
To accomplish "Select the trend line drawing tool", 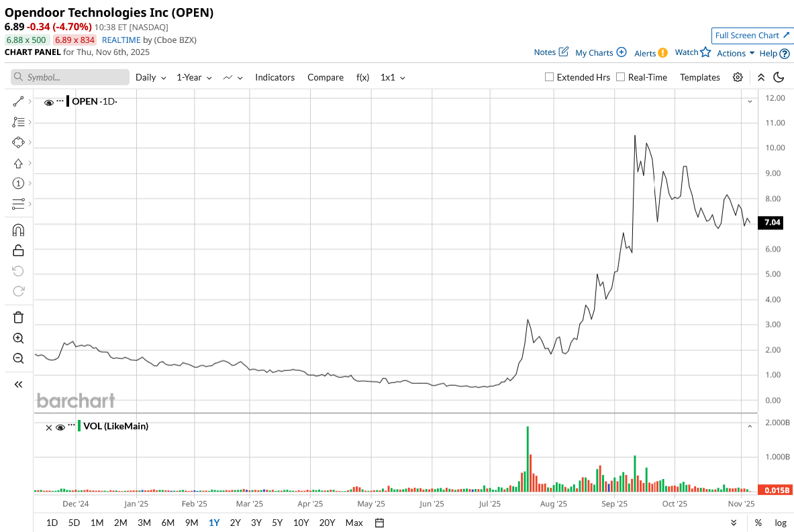I will point(18,102).
